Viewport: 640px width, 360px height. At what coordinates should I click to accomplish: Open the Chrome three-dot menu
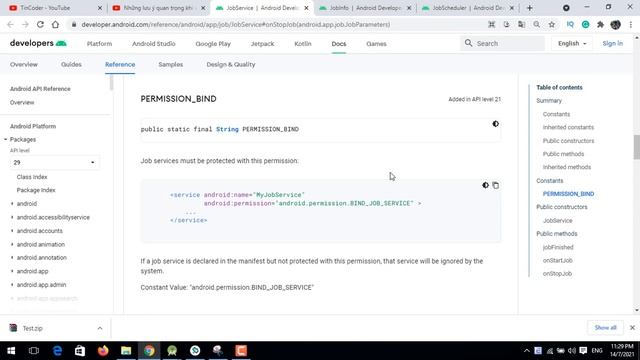[631, 24]
